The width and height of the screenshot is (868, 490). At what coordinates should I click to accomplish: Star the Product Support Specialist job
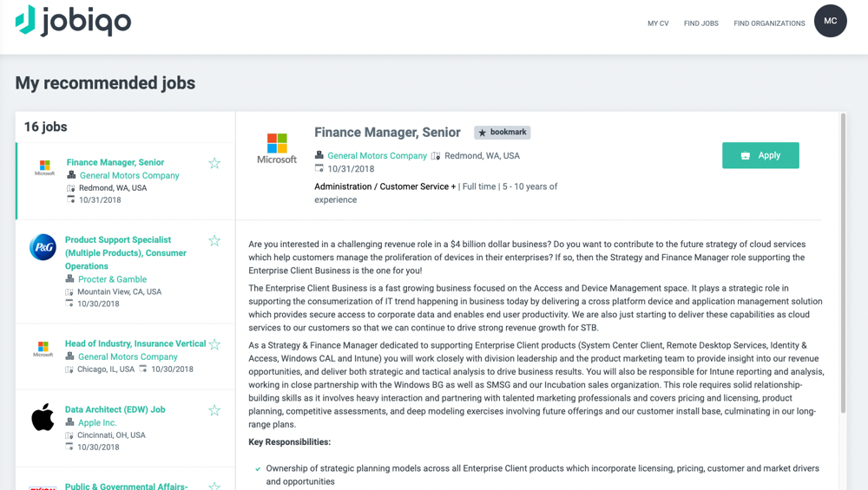(214, 240)
